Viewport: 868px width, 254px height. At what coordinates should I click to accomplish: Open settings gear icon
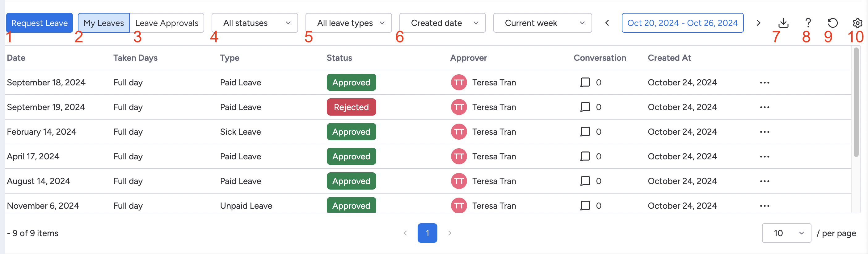[x=857, y=23]
